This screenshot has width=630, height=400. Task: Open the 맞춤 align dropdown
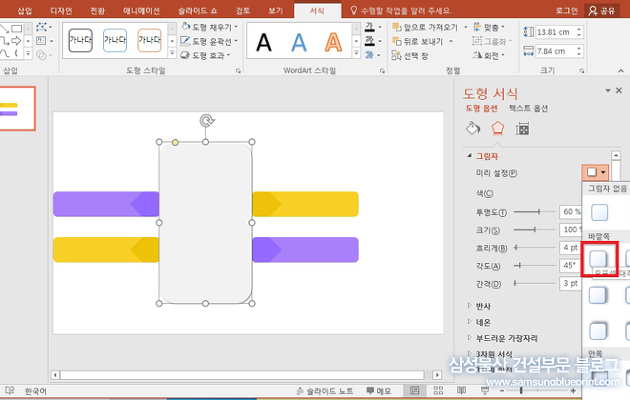point(489,27)
